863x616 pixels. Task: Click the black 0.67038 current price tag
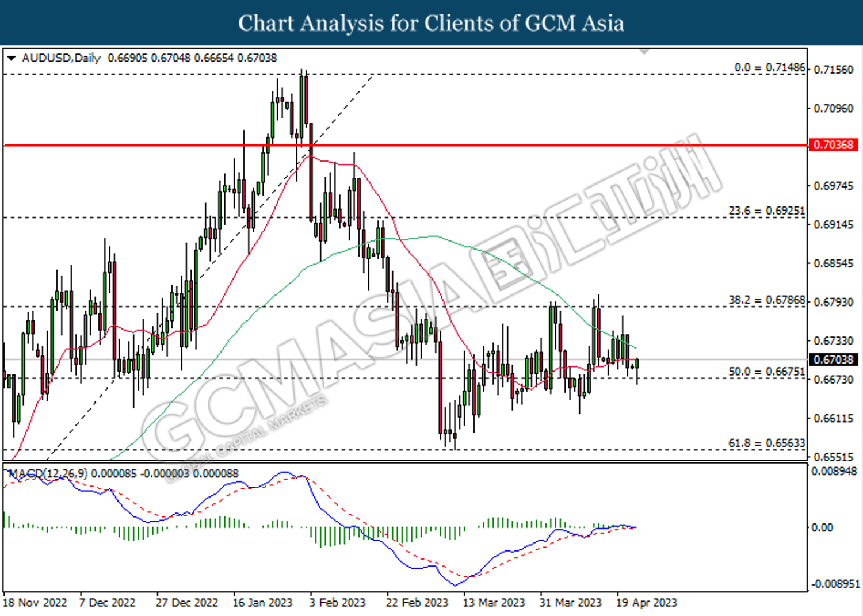pos(833,359)
